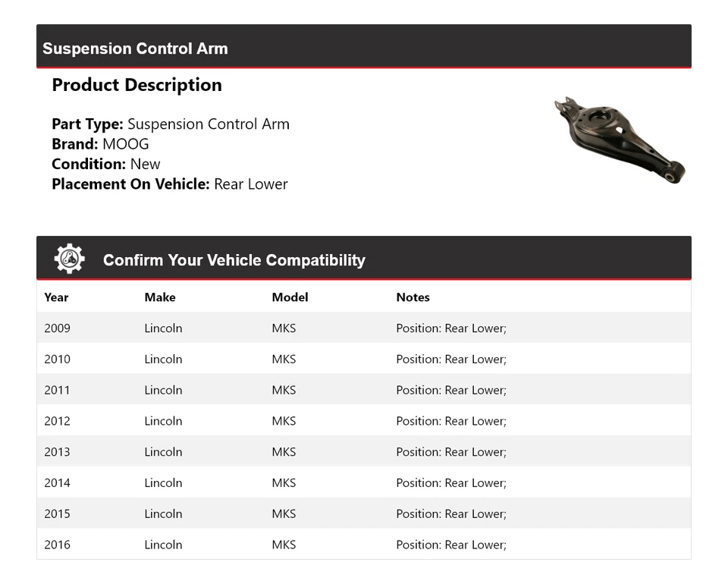Select the 2012 Lincoln MKS row

(364, 421)
